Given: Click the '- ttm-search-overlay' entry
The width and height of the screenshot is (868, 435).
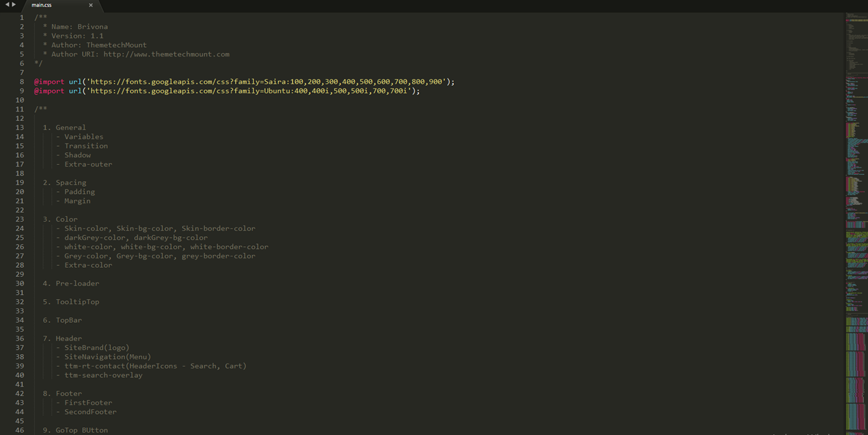Looking at the screenshot, I should [x=99, y=375].
